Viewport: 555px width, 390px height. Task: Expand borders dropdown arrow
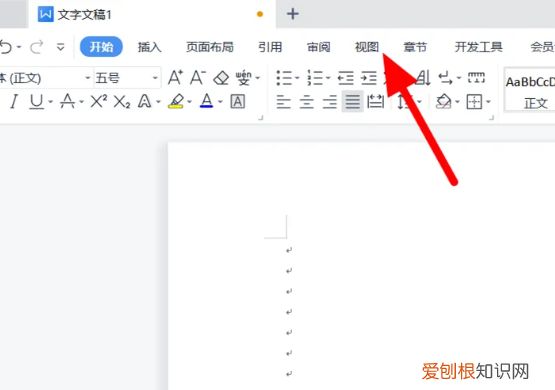[x=488, y=102]
